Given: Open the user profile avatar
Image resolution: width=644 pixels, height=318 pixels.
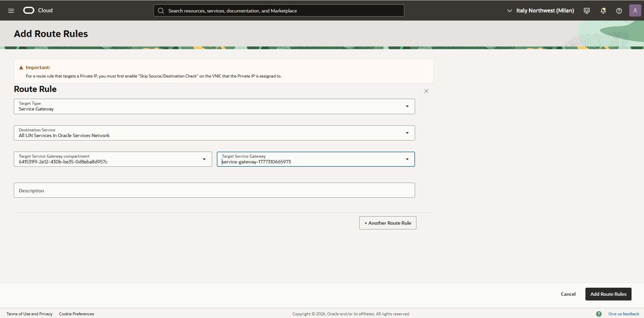Looking at the screenshot, I should (x=635, y=10).
